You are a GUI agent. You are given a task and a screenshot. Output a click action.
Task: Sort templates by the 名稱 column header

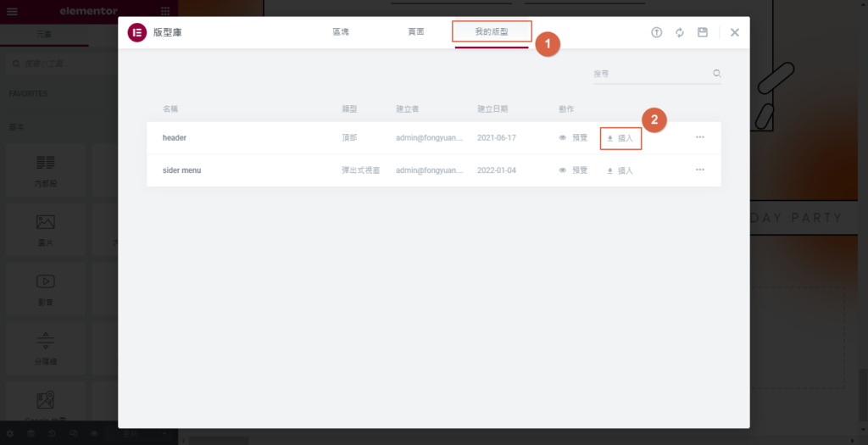pos(170,109)
